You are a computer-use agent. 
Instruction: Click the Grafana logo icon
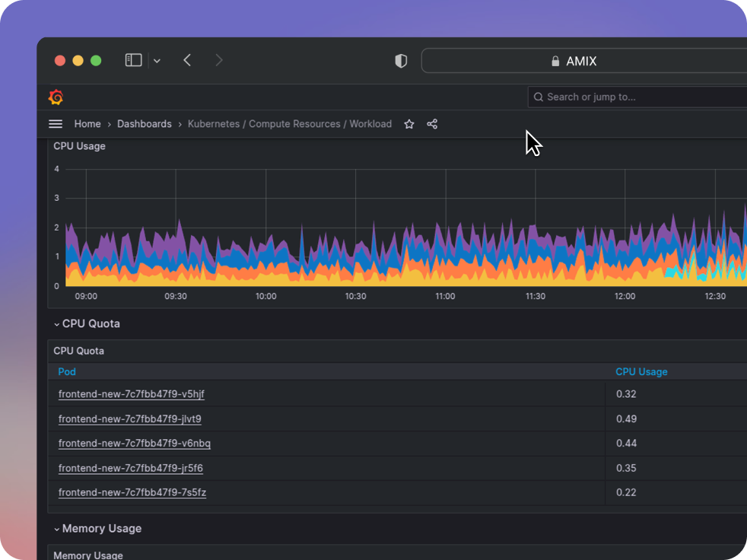56,97
